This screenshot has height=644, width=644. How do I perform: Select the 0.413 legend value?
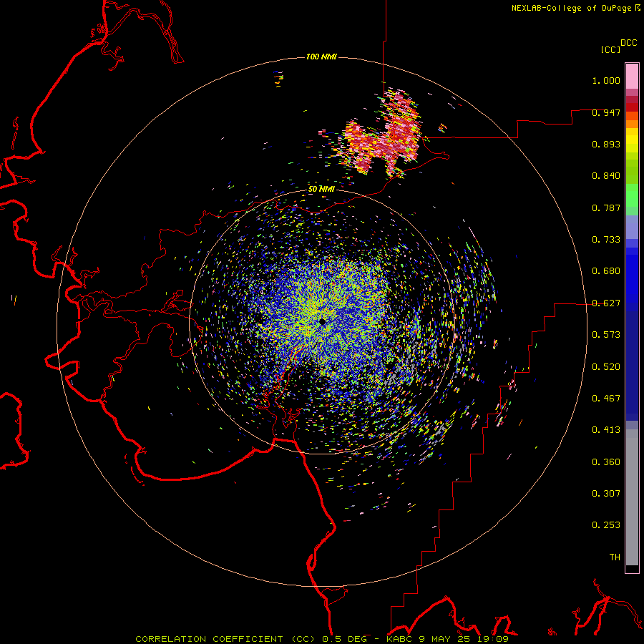[x=606, y=430]
